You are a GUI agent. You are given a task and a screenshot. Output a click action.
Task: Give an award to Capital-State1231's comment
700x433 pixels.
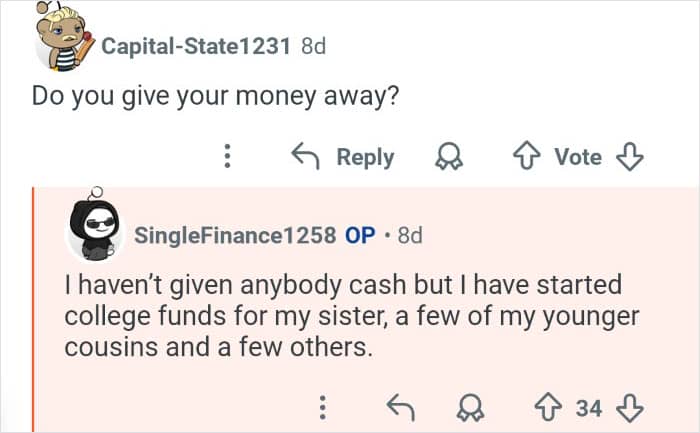coord(445,157)
